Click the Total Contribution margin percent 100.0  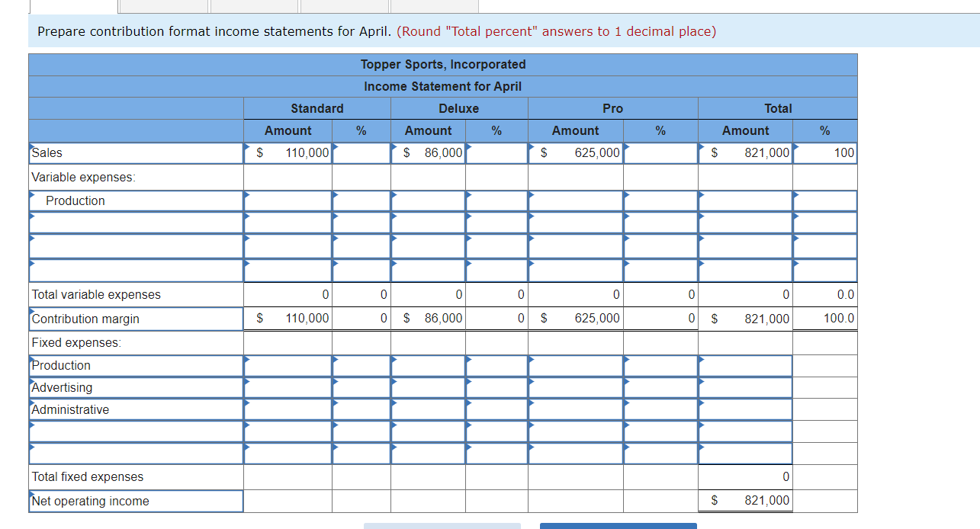839,319
